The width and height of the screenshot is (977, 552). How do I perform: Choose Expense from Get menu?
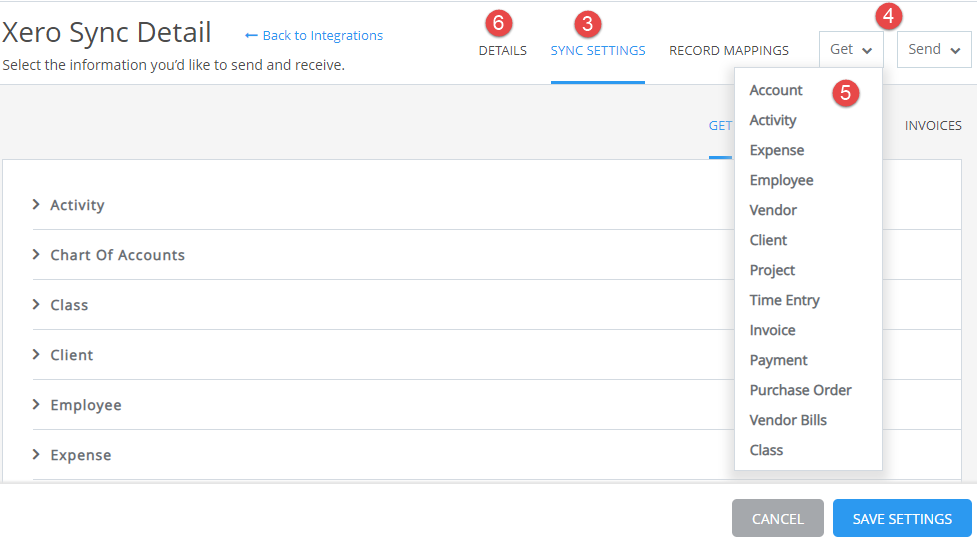click(x=776, y=150)
